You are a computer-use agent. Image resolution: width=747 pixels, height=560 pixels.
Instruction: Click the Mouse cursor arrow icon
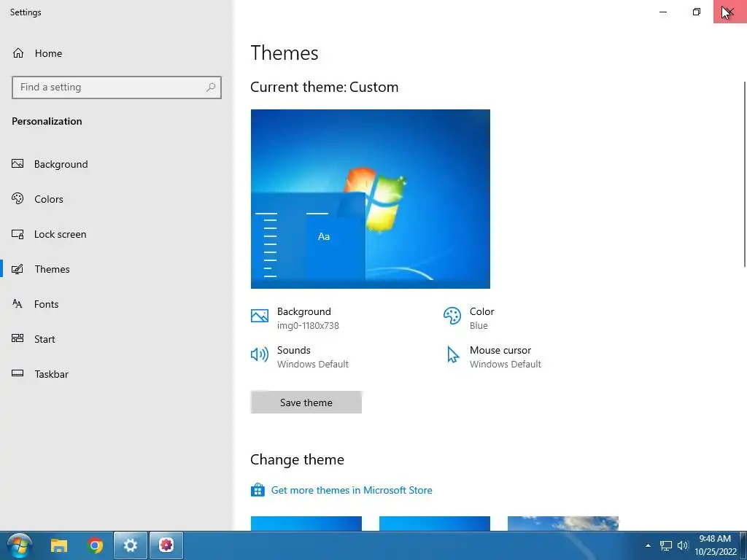(452, 355)
